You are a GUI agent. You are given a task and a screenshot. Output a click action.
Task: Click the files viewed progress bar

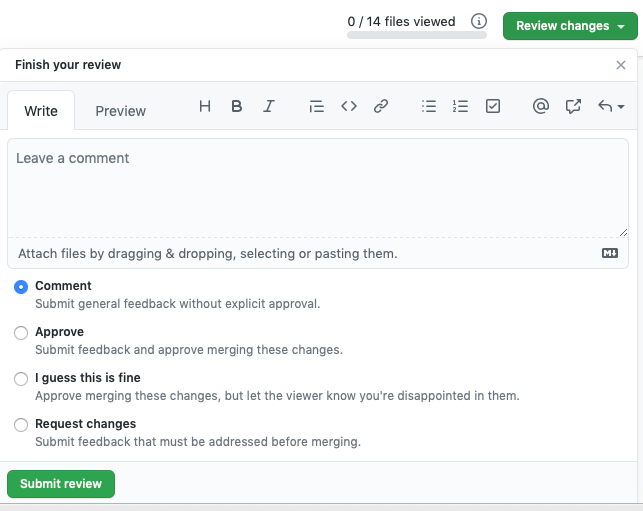[x=417, y=35]
